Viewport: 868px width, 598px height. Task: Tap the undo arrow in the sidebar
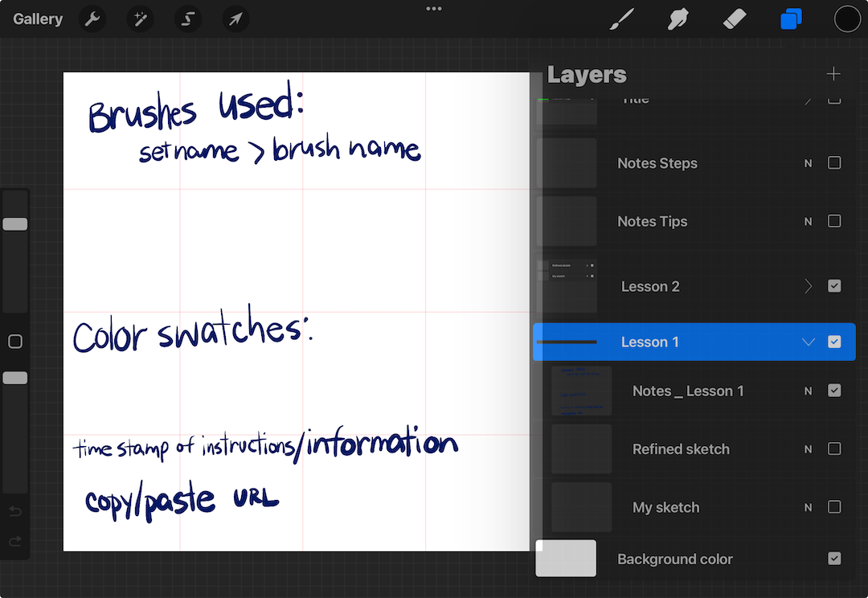coord(15,511)
